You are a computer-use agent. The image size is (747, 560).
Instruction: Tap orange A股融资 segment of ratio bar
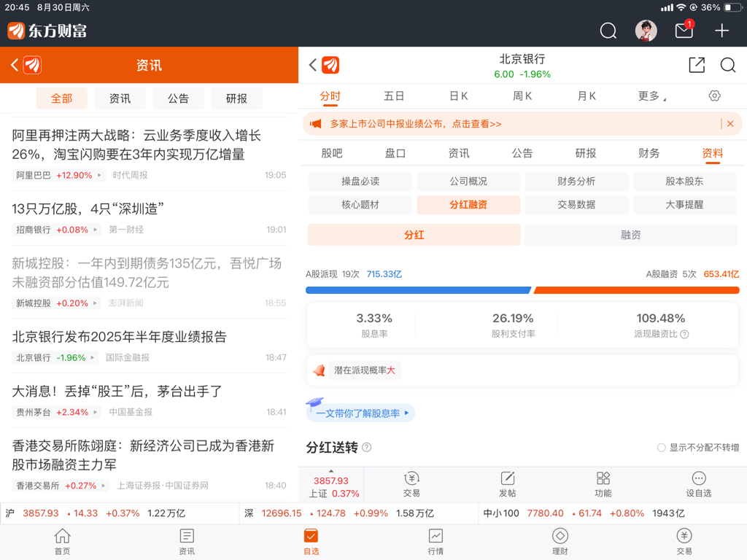[636, 290]
